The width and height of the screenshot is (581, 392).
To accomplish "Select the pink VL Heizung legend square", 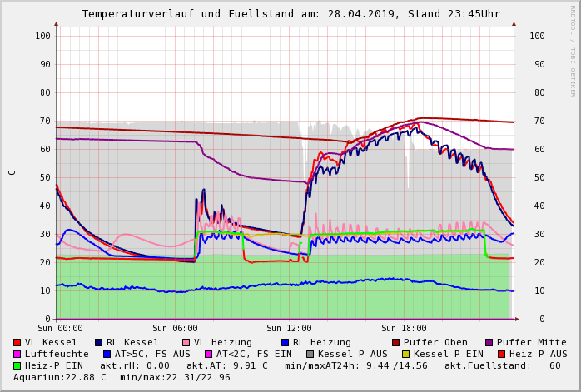I will pos(186,343).
